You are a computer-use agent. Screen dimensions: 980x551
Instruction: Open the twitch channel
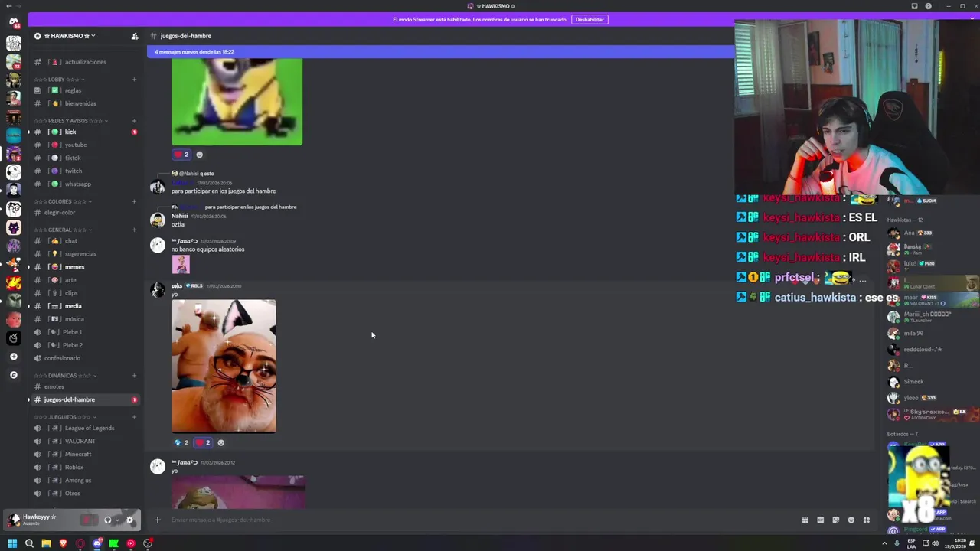tap(84, 171)
